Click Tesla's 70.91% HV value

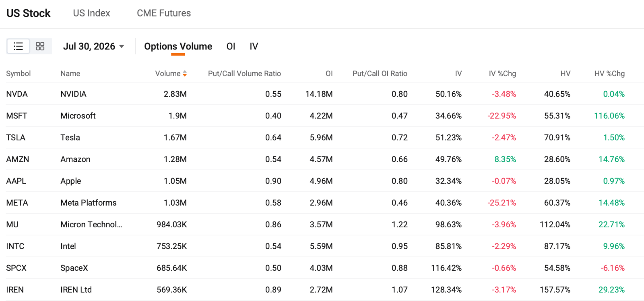557,138
